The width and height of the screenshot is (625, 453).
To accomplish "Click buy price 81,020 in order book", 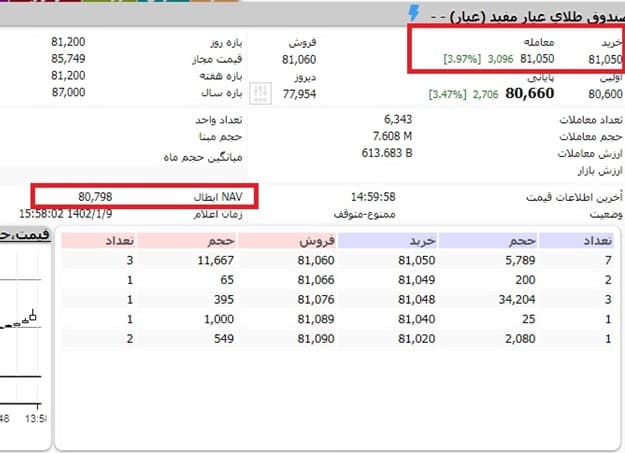I will (417, 339).
